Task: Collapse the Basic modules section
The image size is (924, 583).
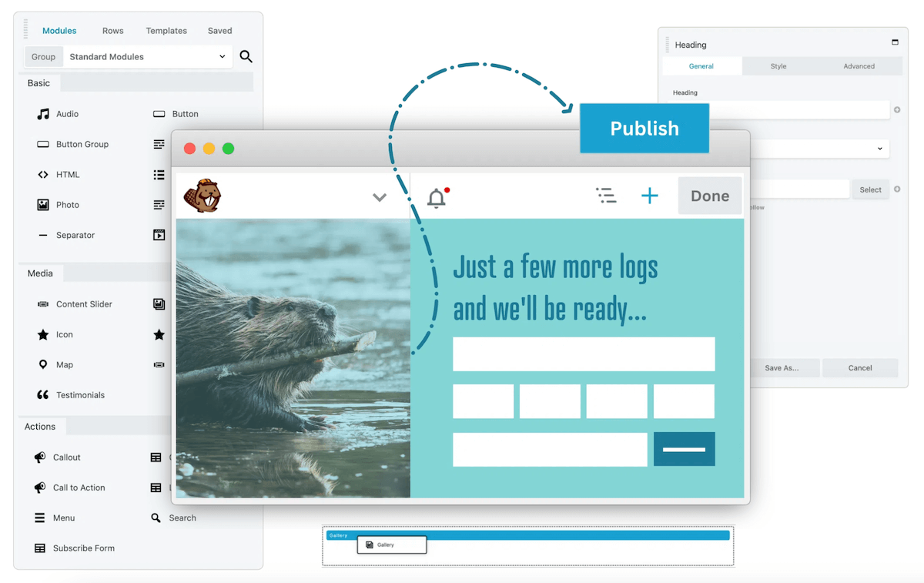Action: [38, 83]
